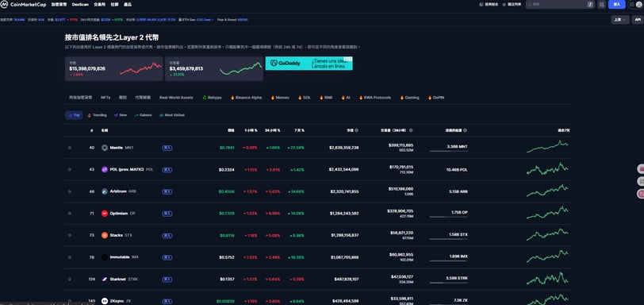Click the CoinMarketCap logo
Viewport: 644px width, 305px height.
click(x=23, y=4)
